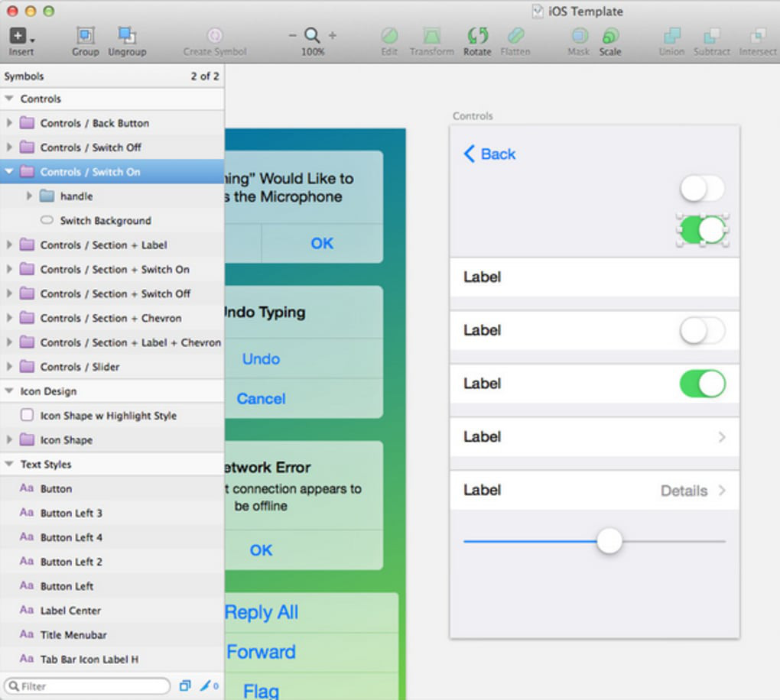780x700 pixels.
Task: Click the Create Symbol icon
Action: click(x=214, y=35)
